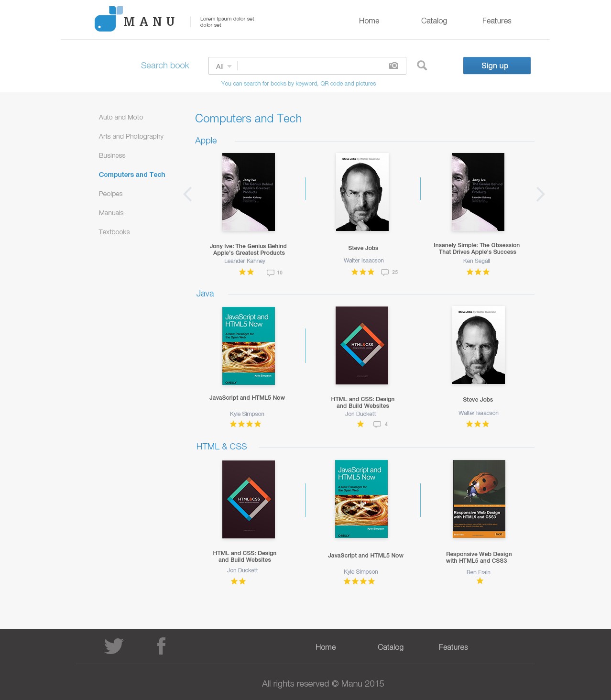Select Business category in sidebar

(112, 155)
